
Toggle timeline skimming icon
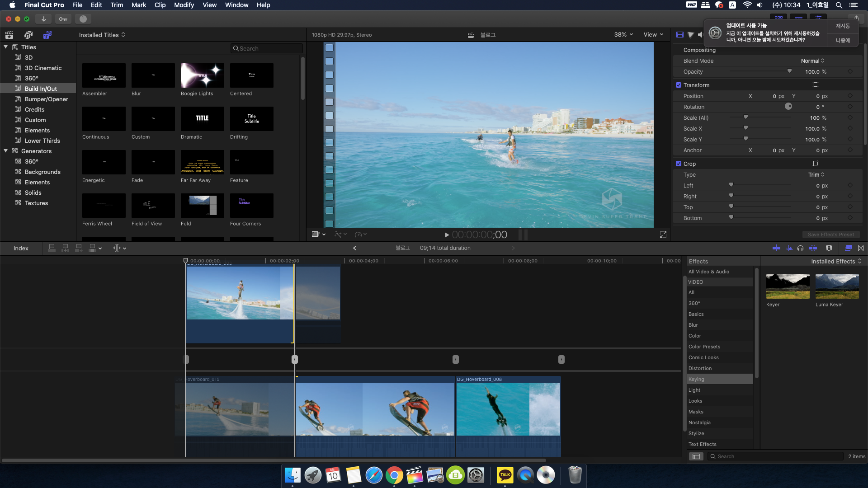click(776, 248)
